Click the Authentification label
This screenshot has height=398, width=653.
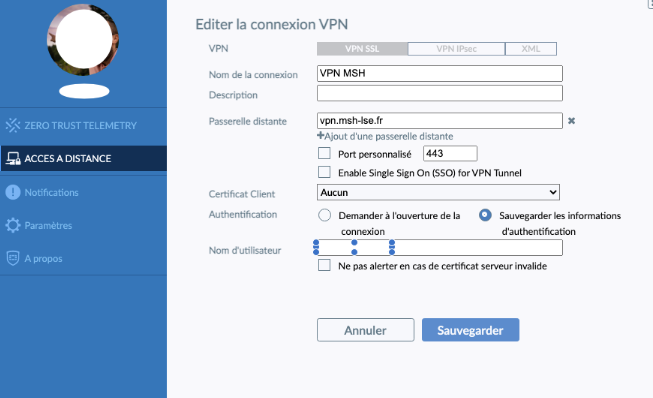[243, 214]
